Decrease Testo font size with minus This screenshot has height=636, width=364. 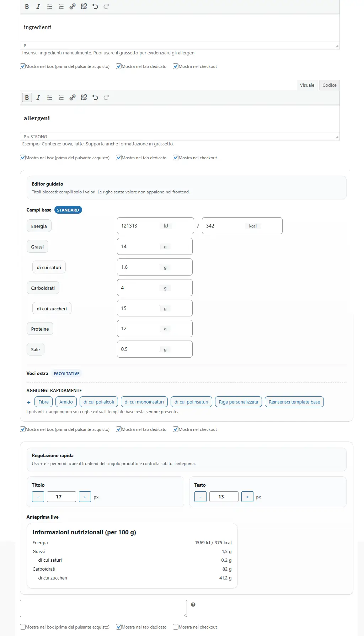click(x=200, y=497)
